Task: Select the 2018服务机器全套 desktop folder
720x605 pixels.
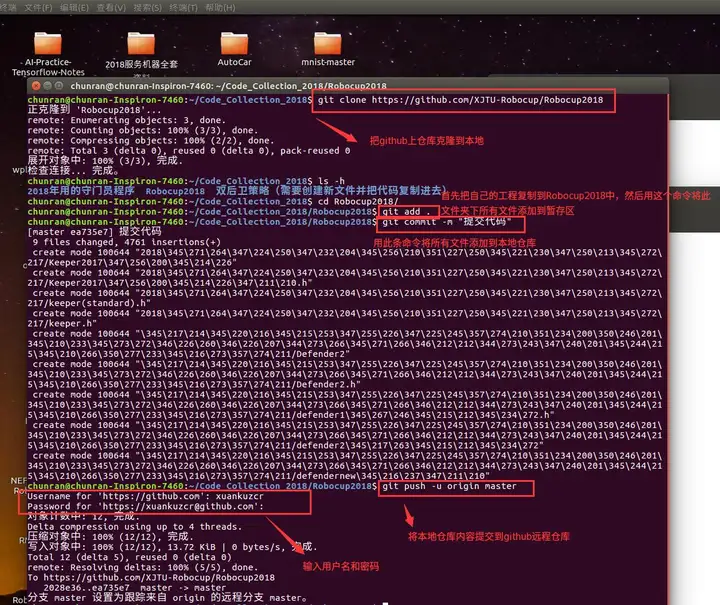Action: 141,50
